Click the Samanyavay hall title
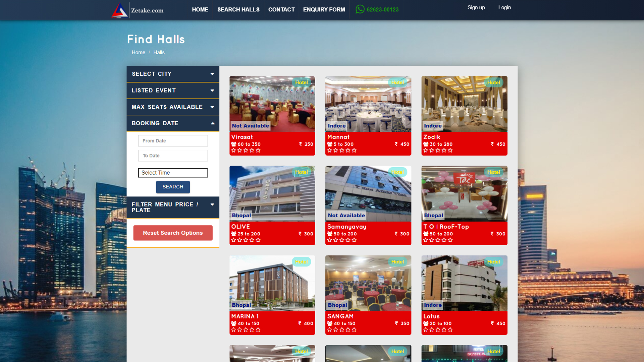644x362 pixels. 346,227
